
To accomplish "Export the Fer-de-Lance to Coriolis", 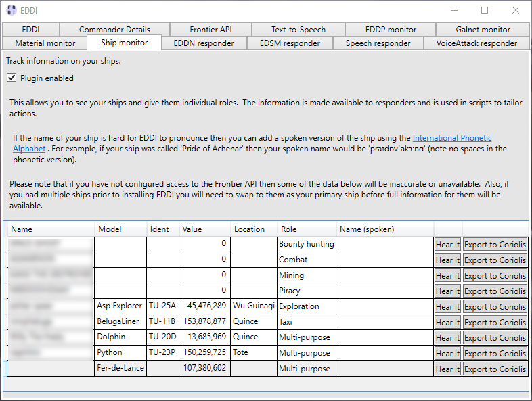I will coord(495,369).
